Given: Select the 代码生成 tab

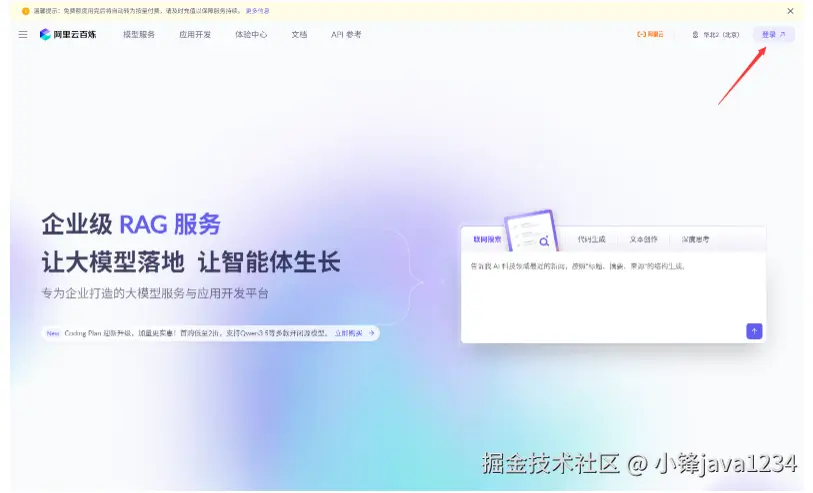Looking at the screenshot, I should (592, 240).
